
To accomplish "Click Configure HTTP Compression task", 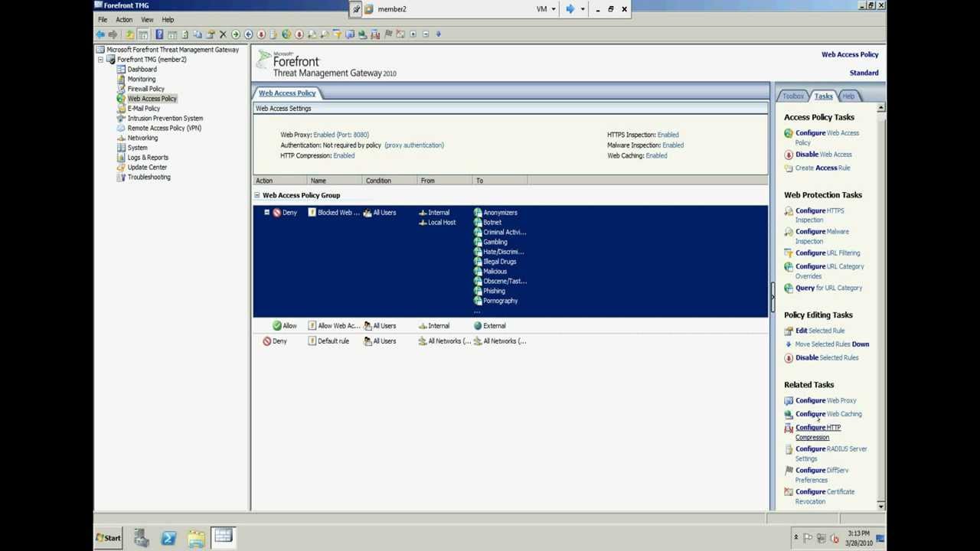I will pos(818,432).
